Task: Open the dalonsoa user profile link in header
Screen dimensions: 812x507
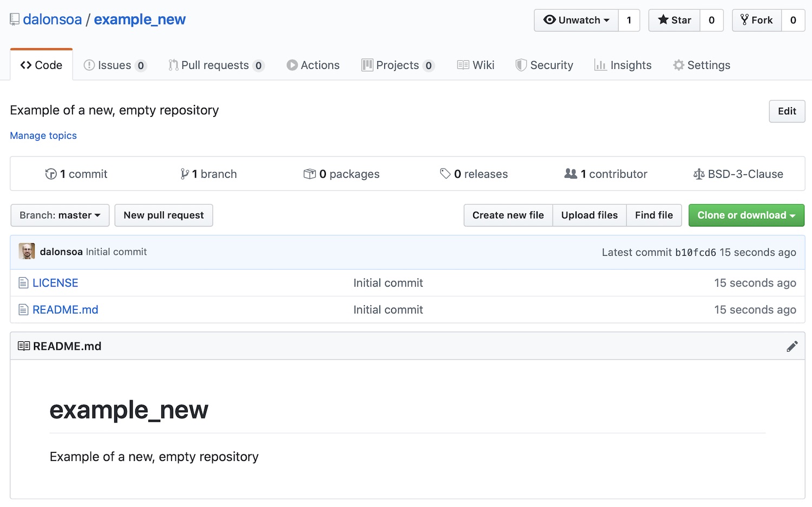Action: coord(53,19)
